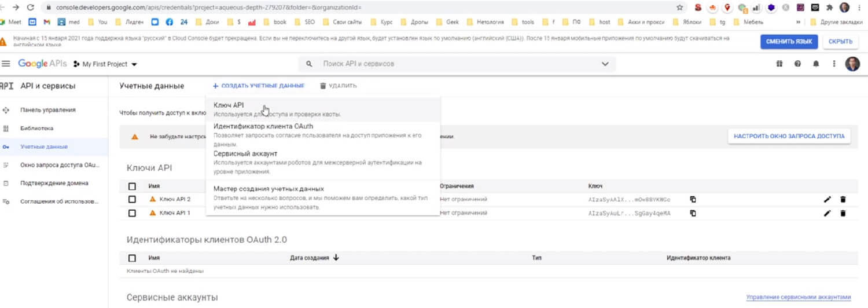868x308 pixels.
Task: Click СОЗДАТЬ УЧЕТНЫЕ ДАННЫЕ button
Action: click(258, 86)
